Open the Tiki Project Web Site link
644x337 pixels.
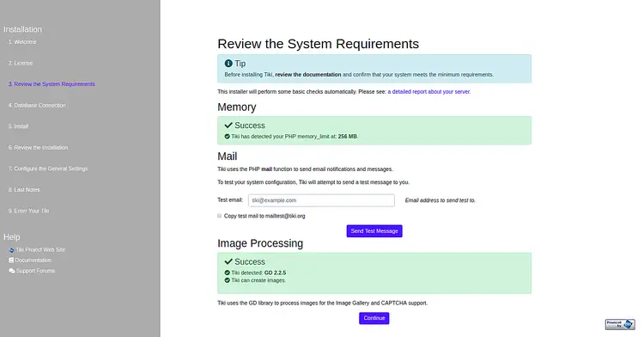coord(40,250)
